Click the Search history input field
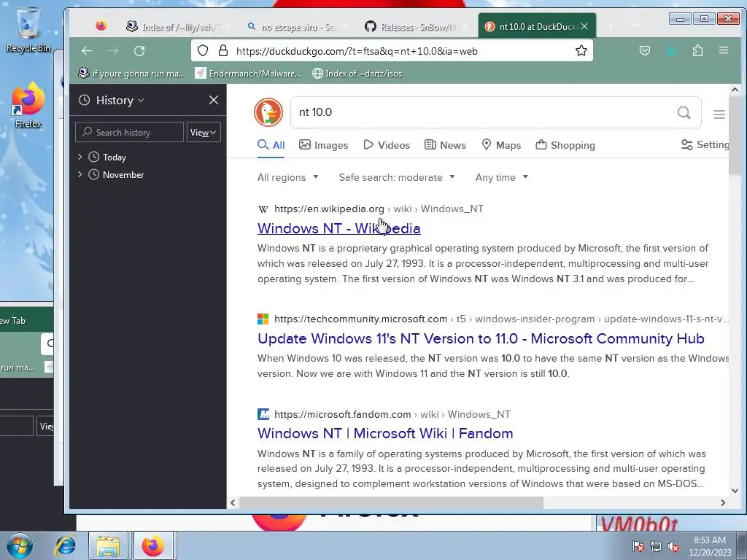The image size is (747, 560). tap(129, 133)
